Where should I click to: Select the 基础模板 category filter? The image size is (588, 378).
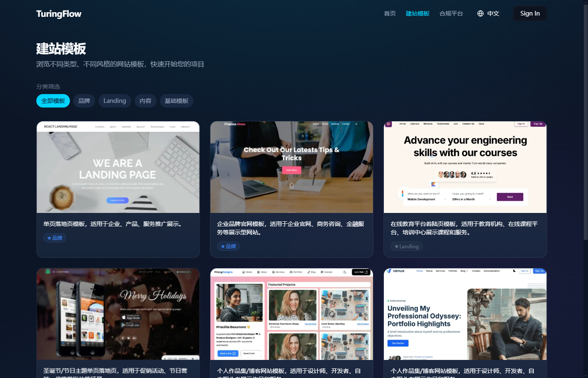pyautogui.click(x=176, y=101)
